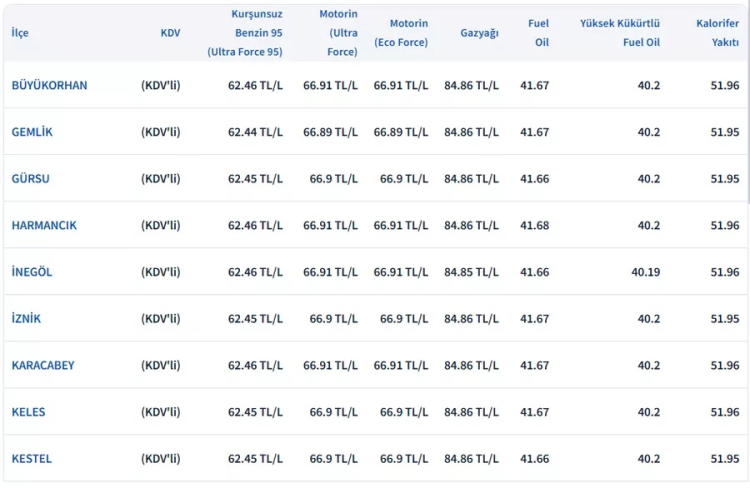Click the İZNİK district link

click(26, 319)
